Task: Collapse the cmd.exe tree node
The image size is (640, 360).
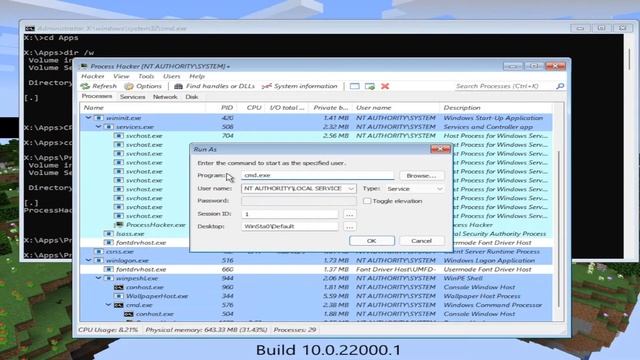Action: (x=108, y=305)
